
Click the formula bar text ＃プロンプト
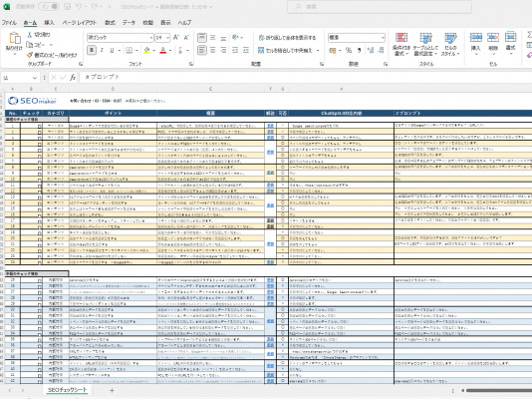102,77
